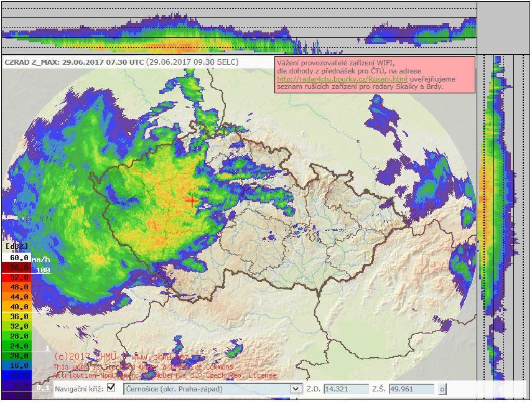
Task: Click the red navigation crosshair on the map
Action: tap(191, 200)
